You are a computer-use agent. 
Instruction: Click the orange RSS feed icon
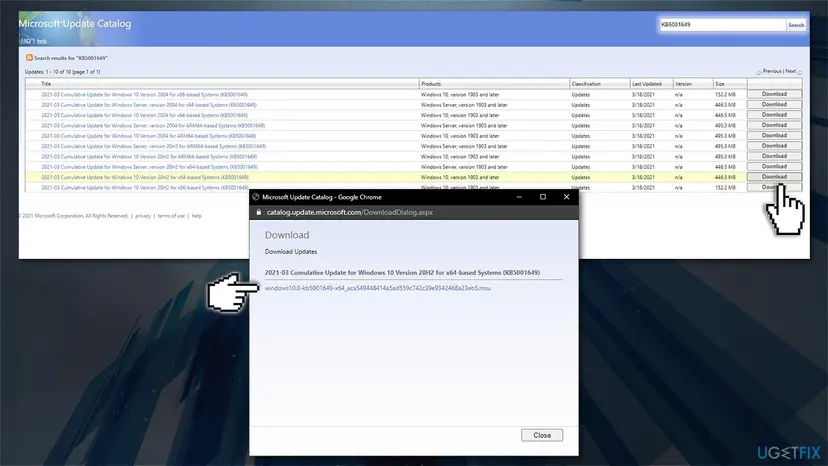[x=29, y=58]
